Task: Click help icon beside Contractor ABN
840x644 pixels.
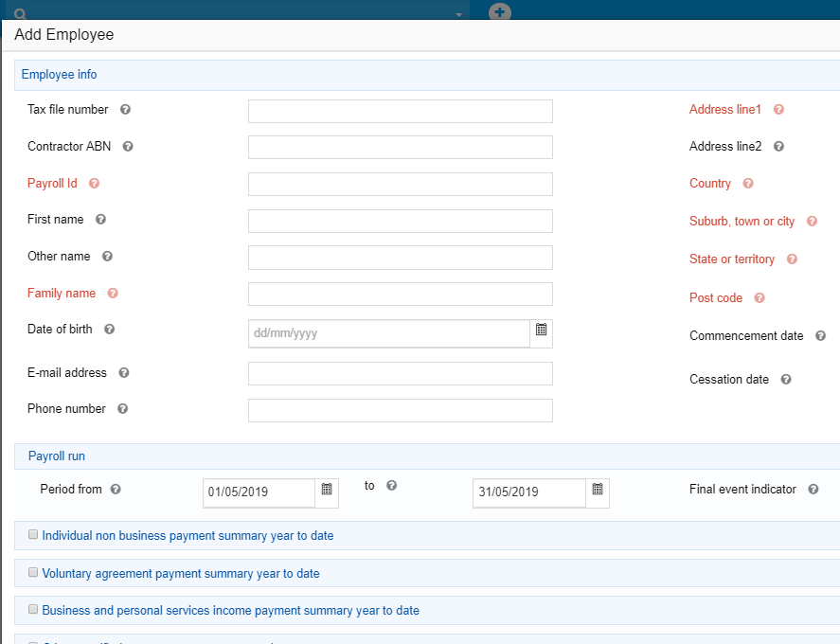Action: 128,147
